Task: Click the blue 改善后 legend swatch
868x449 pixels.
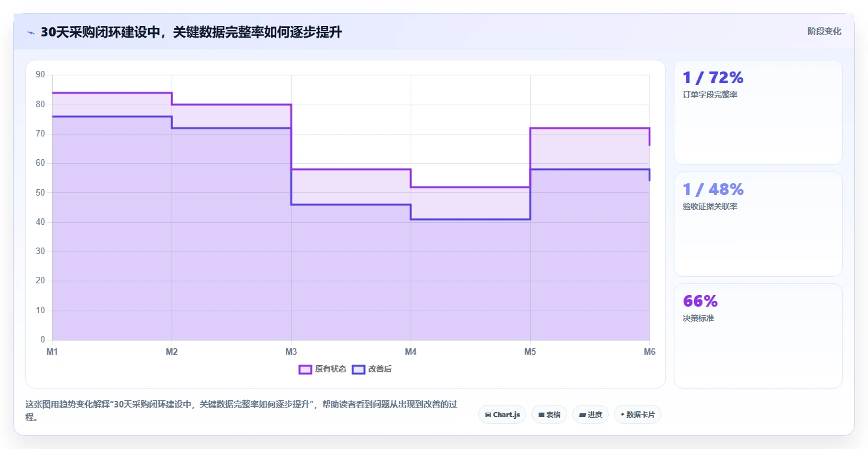Action: click(x=359, y=369)
